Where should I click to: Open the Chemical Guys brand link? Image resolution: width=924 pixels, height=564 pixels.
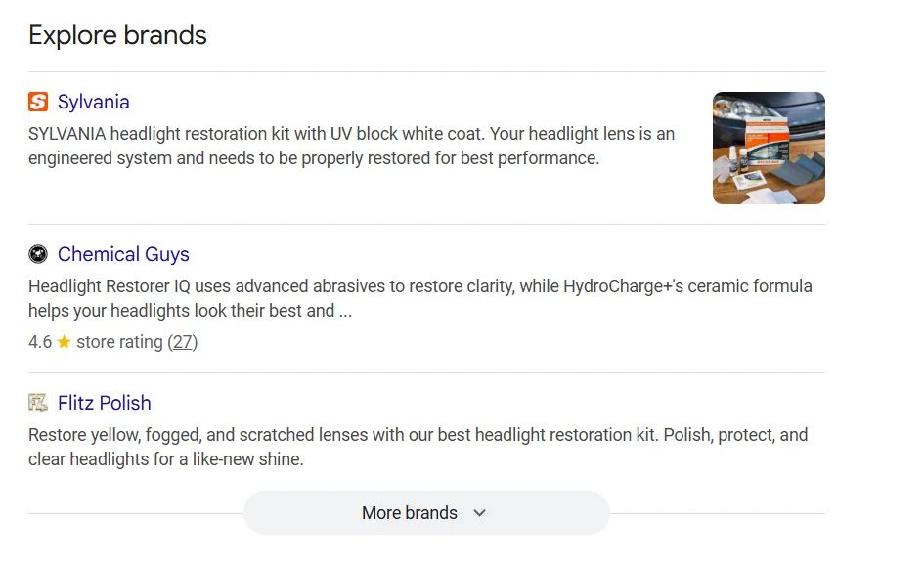pyautogui.click(x=123, y=254)
